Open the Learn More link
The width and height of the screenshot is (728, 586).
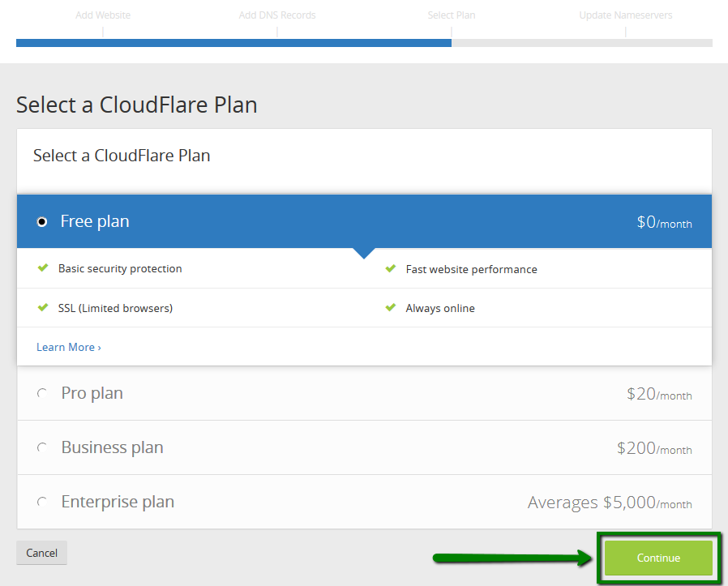pos(69,347)
